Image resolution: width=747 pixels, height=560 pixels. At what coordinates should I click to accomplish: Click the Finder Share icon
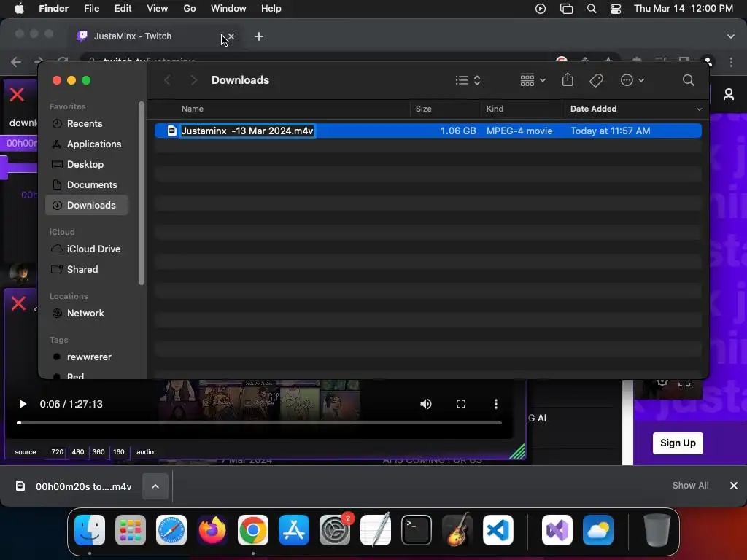click(568, 79)
